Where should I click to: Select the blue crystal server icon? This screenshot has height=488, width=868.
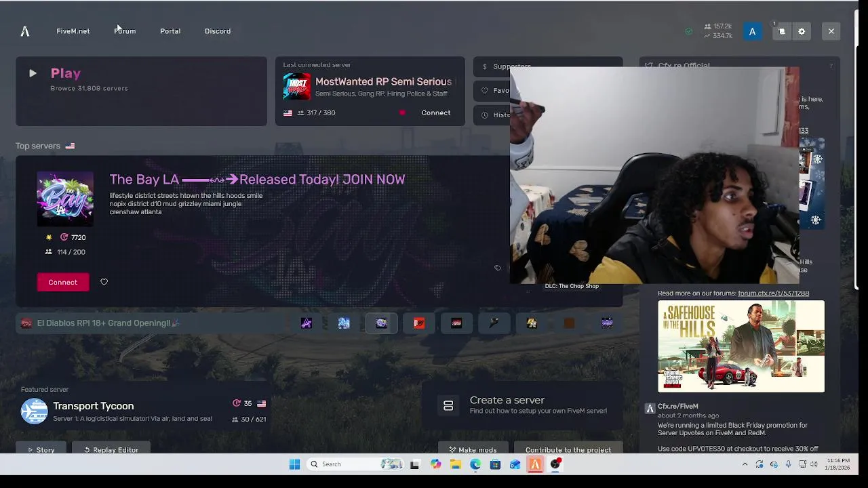coord(344,323)
